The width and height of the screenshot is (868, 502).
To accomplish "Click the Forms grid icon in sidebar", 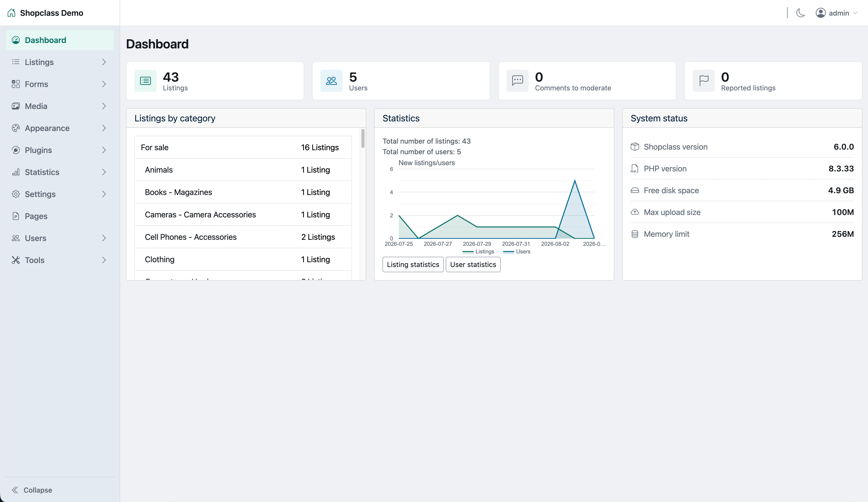I will [x=16, y=84].
